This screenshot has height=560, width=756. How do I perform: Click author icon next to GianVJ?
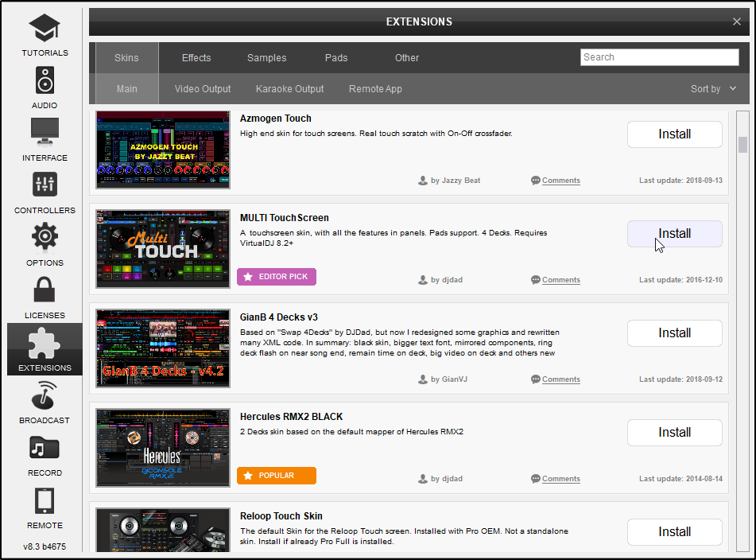[423, 379]
